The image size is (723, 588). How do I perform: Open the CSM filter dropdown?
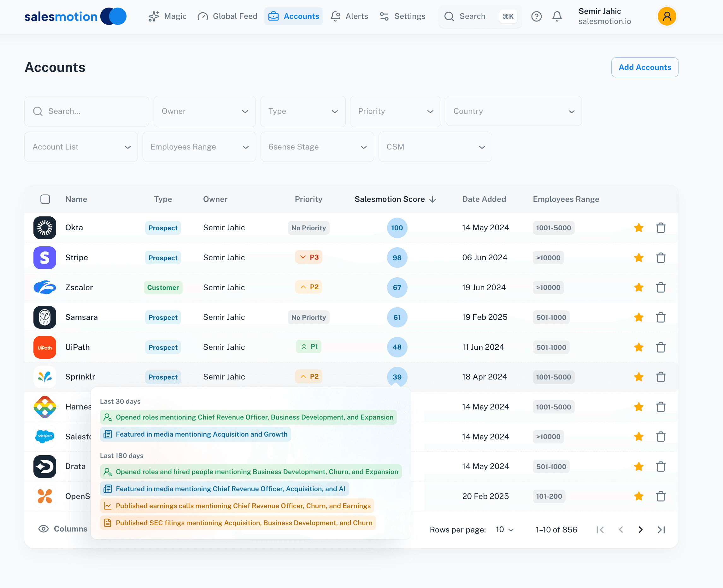[x=435, y=147]
